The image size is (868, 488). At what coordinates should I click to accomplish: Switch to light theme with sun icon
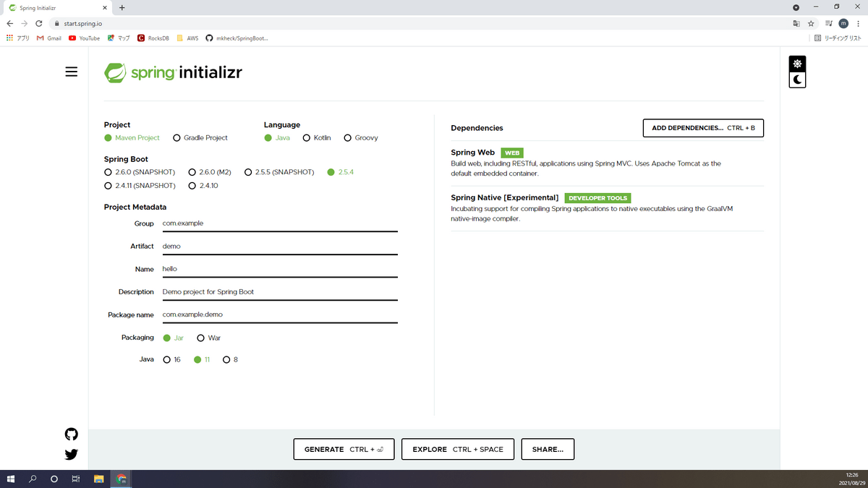click(797, 64)
